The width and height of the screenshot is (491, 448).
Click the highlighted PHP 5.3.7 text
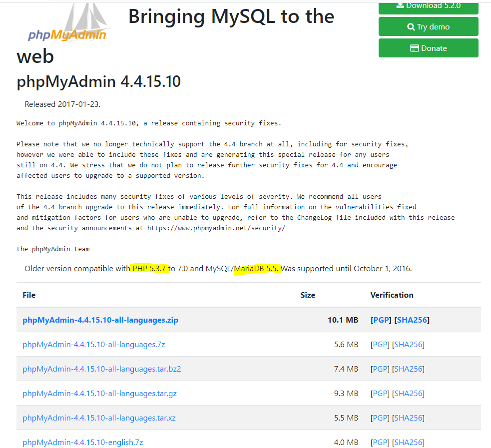point(149,268)
